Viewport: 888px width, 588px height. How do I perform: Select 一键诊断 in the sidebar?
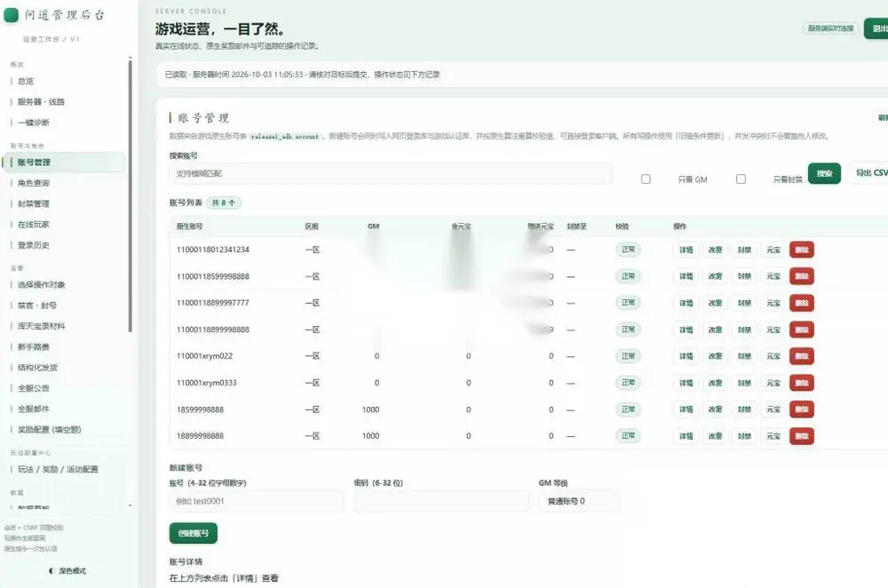(x=34, y=123)
